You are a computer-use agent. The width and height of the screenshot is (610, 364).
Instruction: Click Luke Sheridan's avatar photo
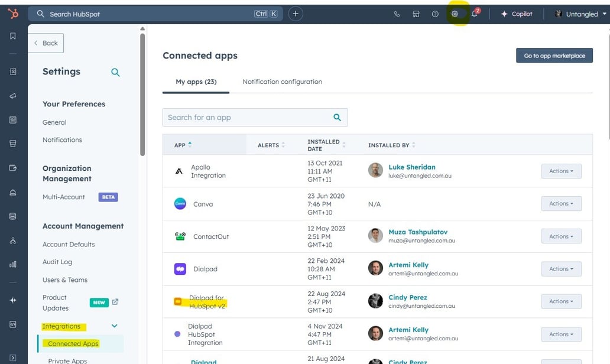pyautogui.click(x=375, y=170)
